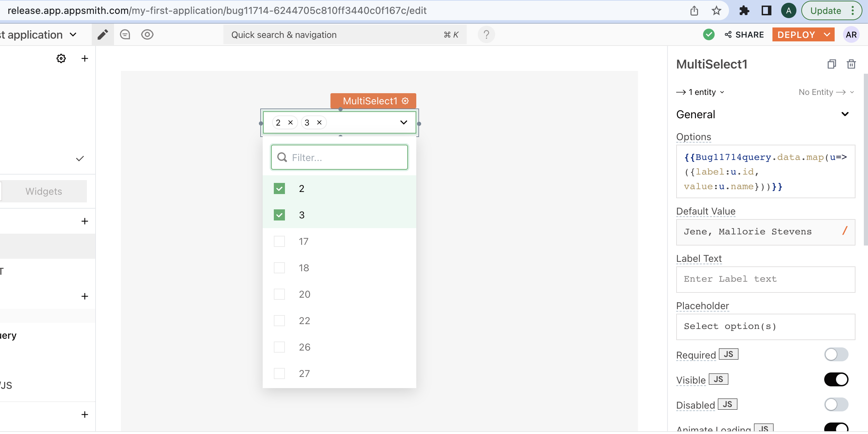Expand the No Entity outgoing dropdown
The image size is (868, 434).
tap(826, 92)
